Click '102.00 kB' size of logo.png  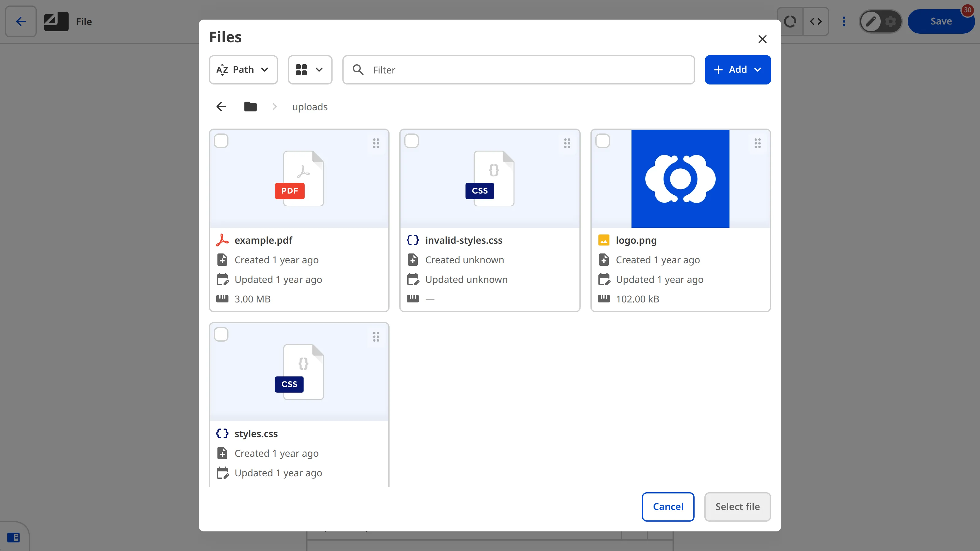(x=637, y=299)
